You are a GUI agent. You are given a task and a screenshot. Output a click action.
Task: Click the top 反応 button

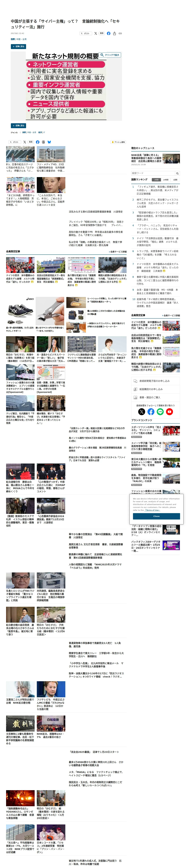point(102,33)
